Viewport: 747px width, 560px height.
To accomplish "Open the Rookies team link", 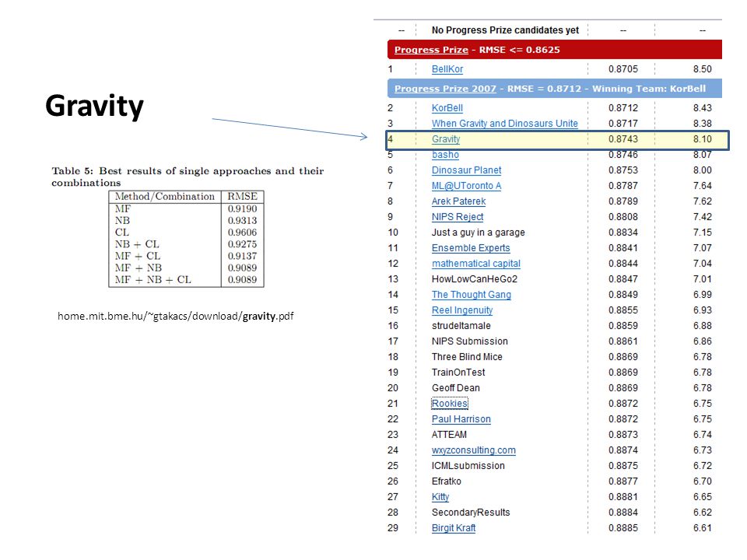I will coord(450,404).
